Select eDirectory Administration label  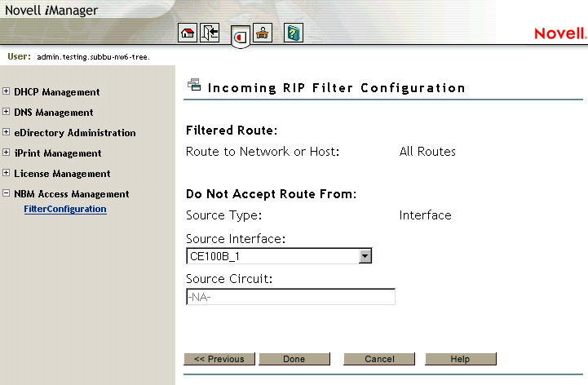click(x=75, y=132)
